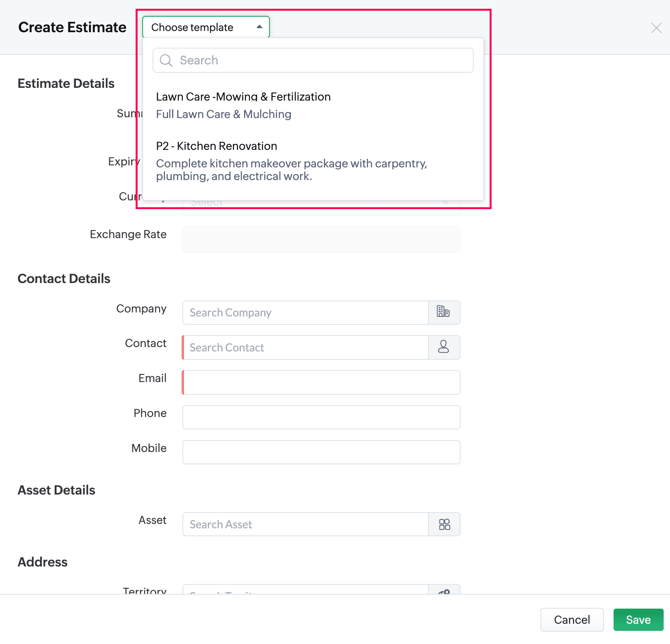Image resolution: width=670 pixels, height=644 pixels.
Task: Click the magnifier icon in template search
Action: point(166,60)
